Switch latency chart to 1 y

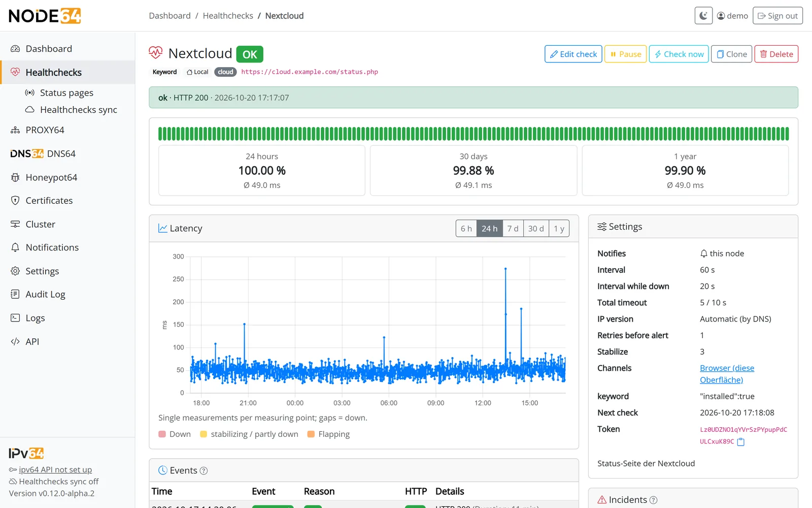point(559,229)
